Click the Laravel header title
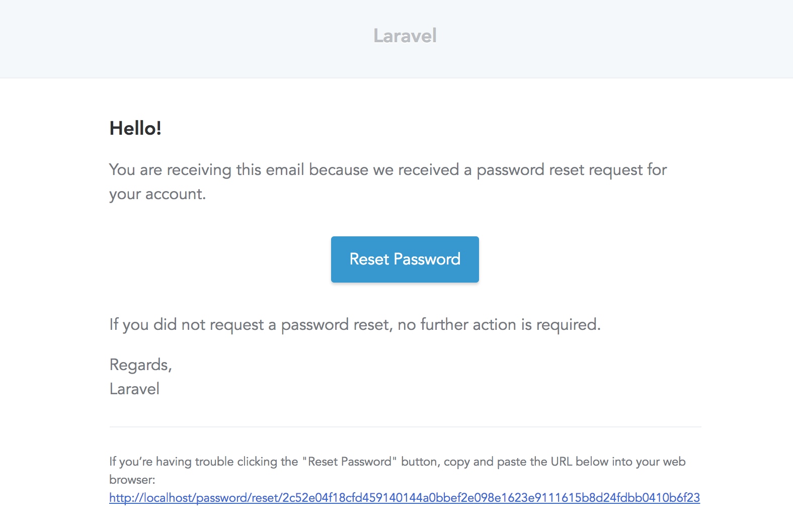The height and width of the screenshot is (532, 793). click(405, 36)
